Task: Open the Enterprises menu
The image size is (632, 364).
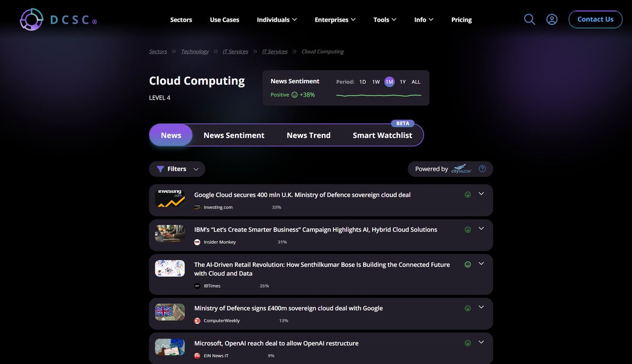Action: coord(335,19)
